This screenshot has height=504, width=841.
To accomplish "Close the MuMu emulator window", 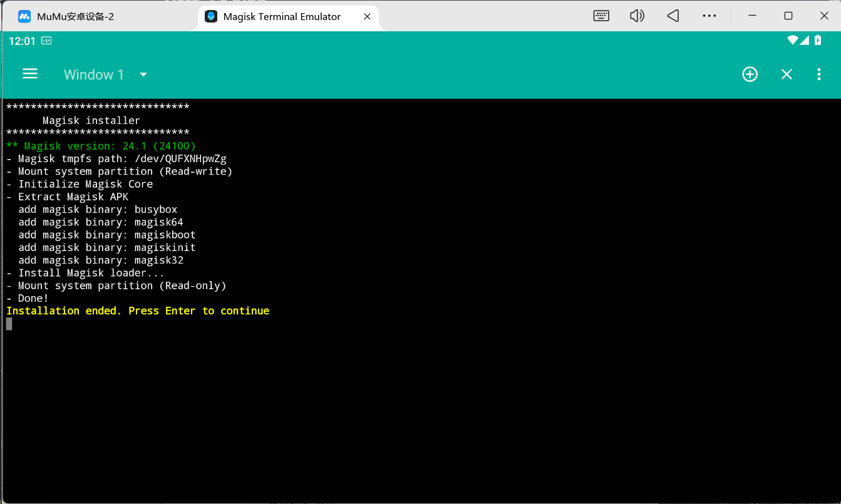I will (x=824, y=16).
